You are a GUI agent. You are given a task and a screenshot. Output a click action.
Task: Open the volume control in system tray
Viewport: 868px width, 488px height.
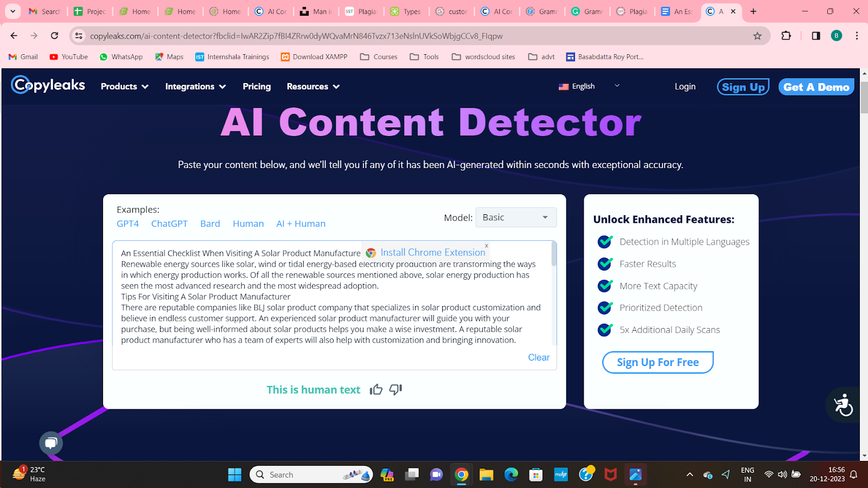point(782,474)
